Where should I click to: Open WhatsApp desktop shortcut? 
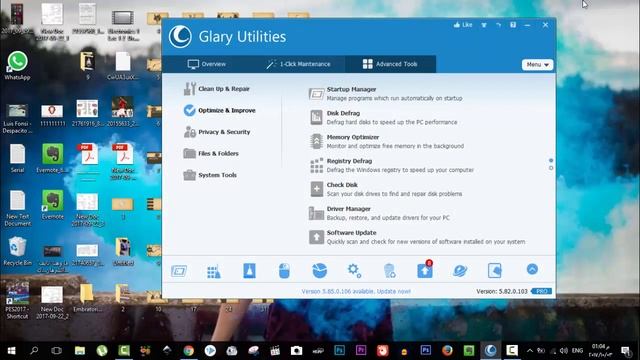pyautogui.click(x=17, y=65)
